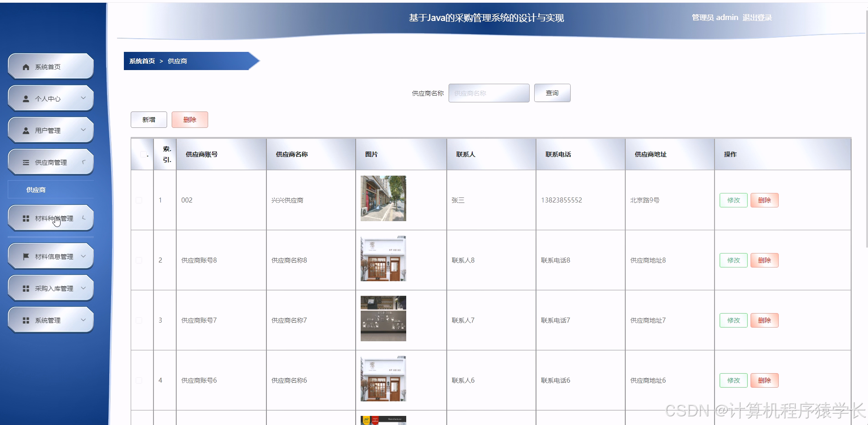Click the 供应商名称 search input field
Image resolution: width=868 pixels, height=425 pixels.
(489, 93)
